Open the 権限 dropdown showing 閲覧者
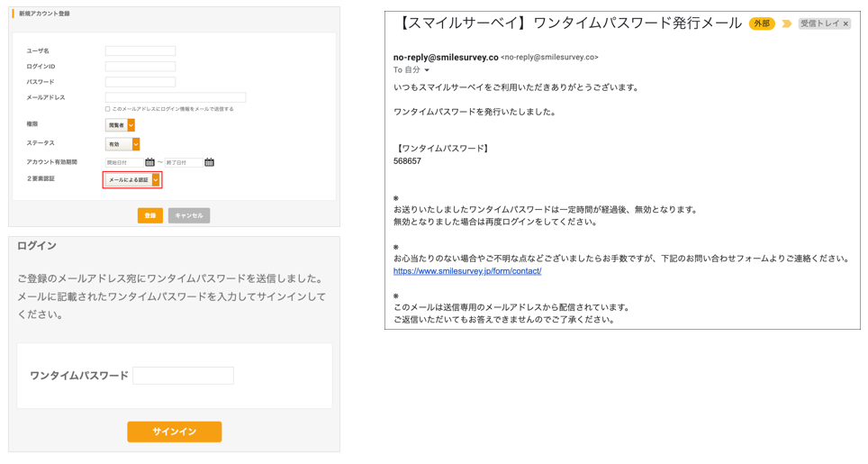 (120, 125)
